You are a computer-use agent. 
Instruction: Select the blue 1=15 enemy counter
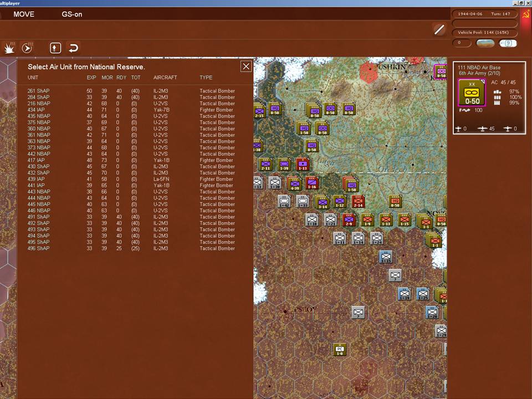point(386,257)
